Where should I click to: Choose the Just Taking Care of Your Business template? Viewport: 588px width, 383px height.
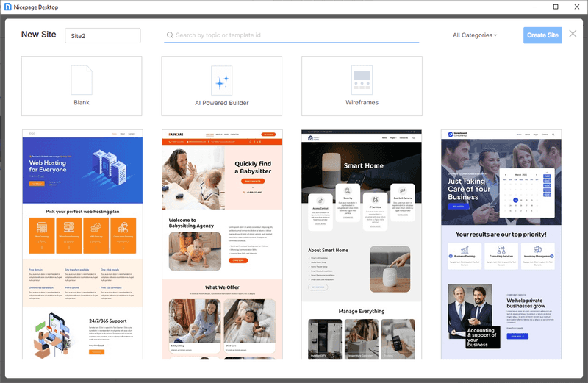[501, 245]
